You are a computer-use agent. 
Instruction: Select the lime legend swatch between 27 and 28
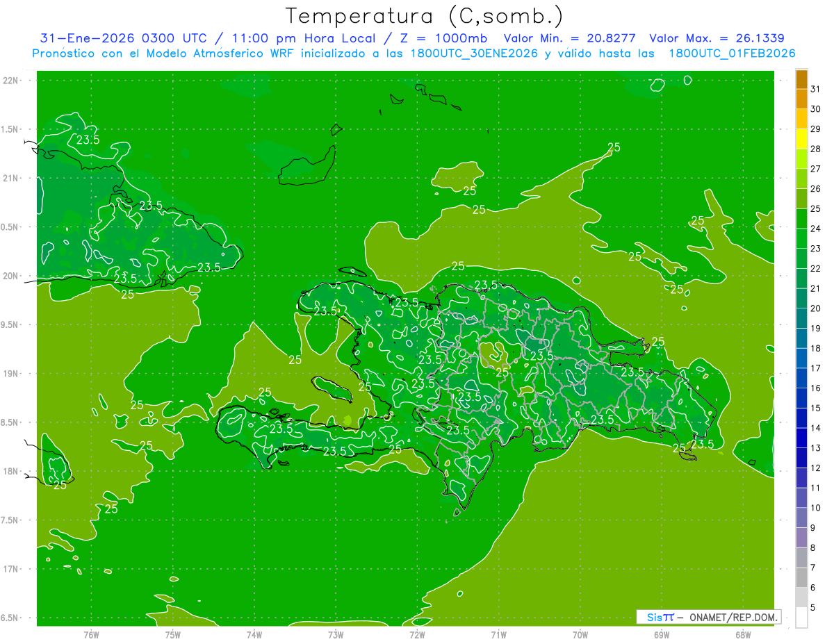click(x=801, y=159)
